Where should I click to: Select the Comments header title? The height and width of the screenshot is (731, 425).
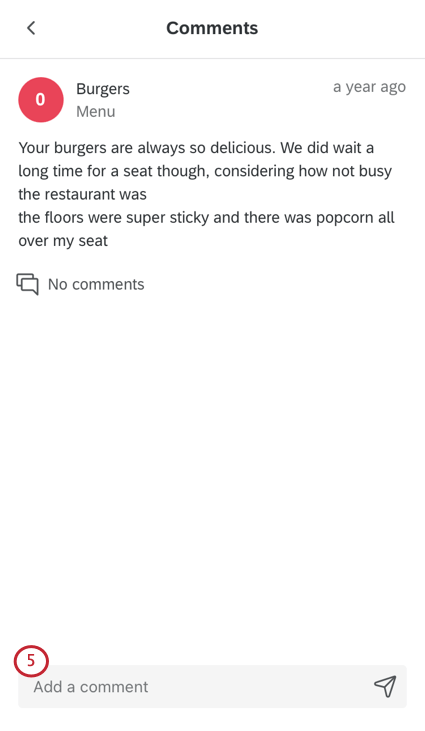tap(212, 28)
